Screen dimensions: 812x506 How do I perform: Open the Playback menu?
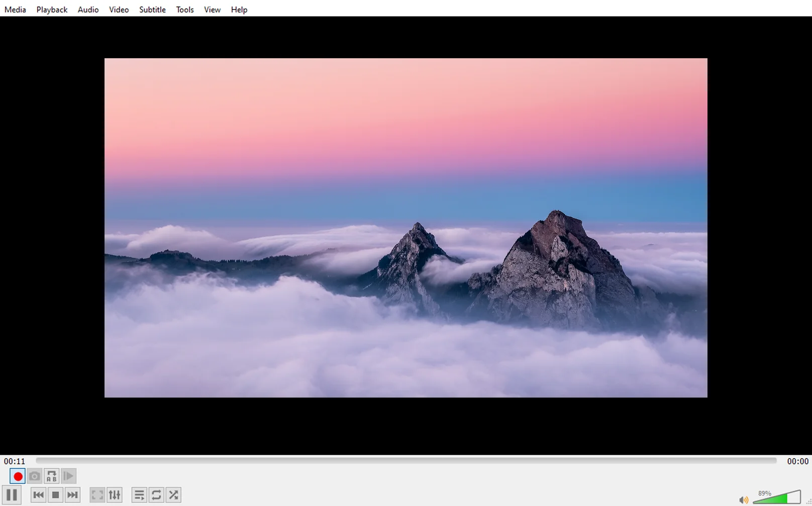pos(52,10)
